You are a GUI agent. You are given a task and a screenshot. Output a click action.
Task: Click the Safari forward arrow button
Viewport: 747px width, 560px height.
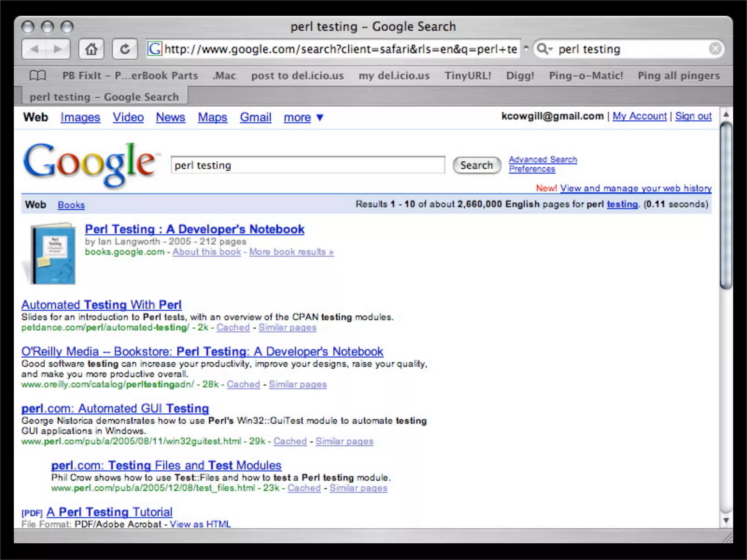[x=58, y=49]
